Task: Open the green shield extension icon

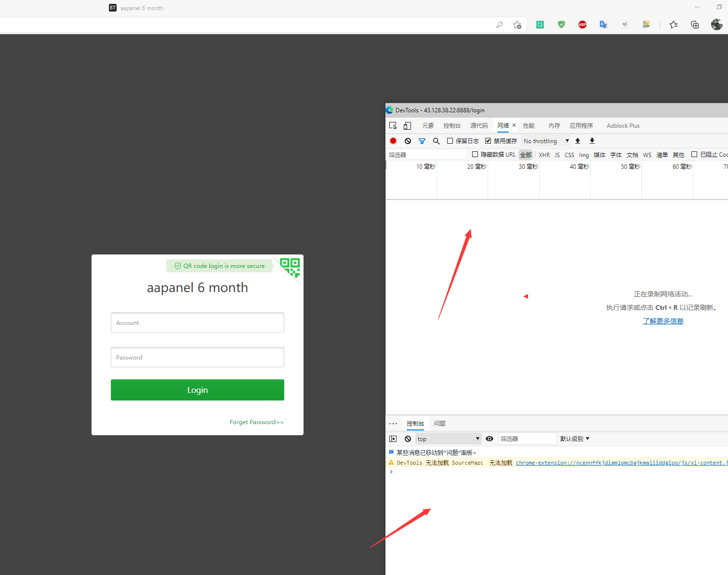Action: tap(561, 25)
